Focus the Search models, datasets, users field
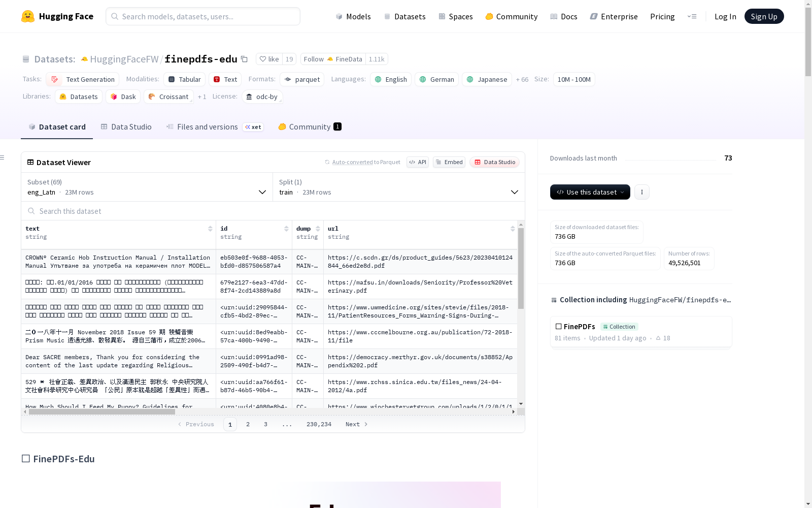Image resolution: width=812 pixels, height=508 pixels. (203, 16)
